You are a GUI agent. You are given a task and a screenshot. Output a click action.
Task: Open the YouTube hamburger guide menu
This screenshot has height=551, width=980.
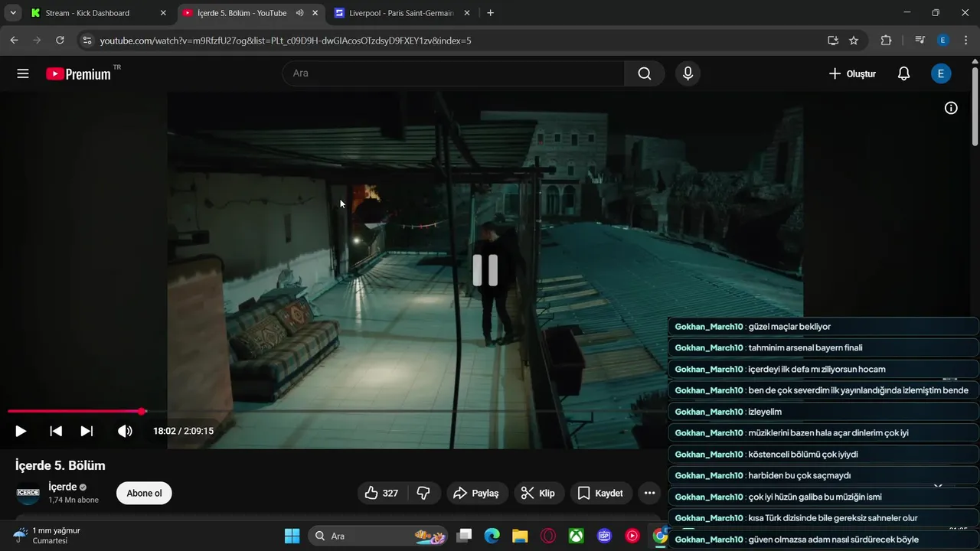point(23,73)
